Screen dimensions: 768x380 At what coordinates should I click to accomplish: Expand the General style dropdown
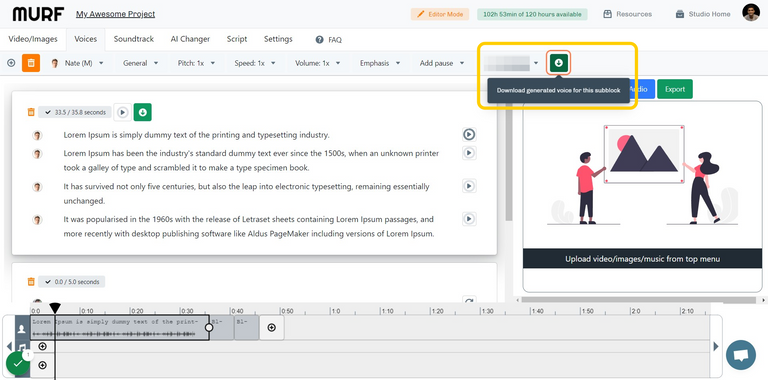click(141, 63)
